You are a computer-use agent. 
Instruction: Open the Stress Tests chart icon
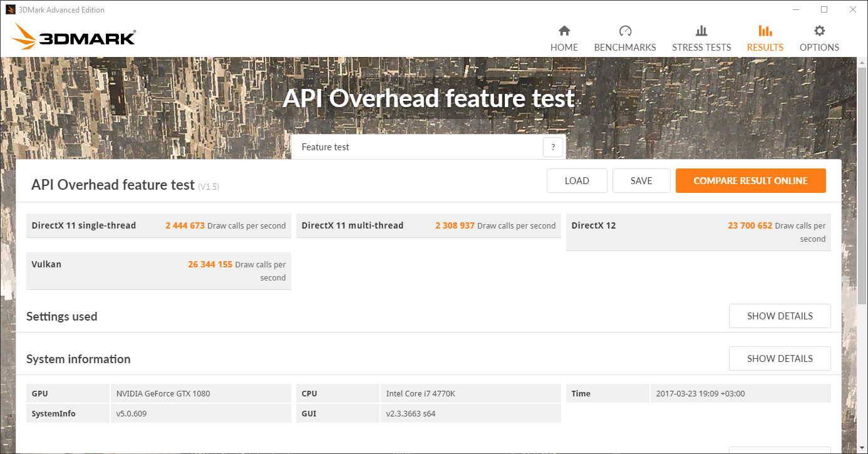pyautogui.click(x=701, y=31)
